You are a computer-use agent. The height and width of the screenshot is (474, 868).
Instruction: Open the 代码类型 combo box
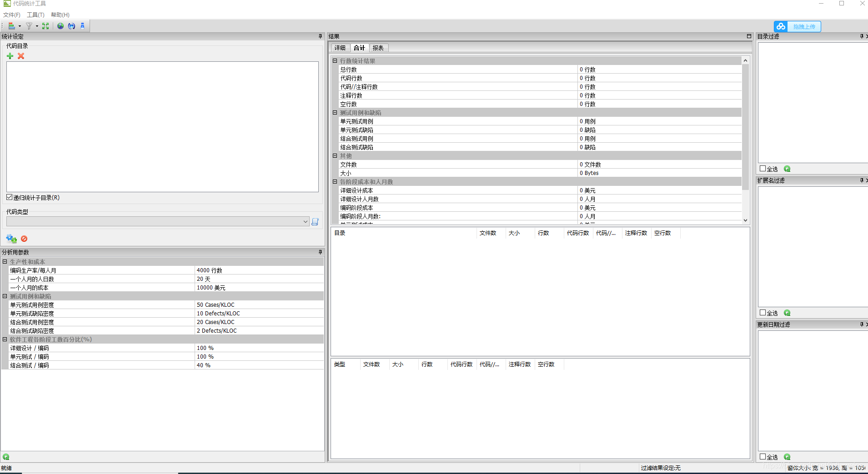coord(158,221)
